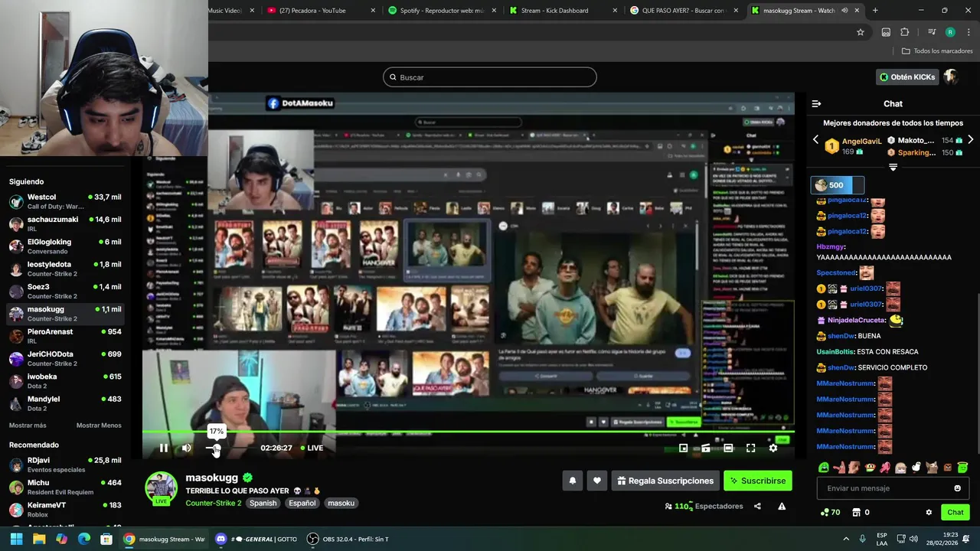Open Mandylel channel in sidebar
Image resolution: width=980 pixels, height=551 pixels.
point(65,403)
